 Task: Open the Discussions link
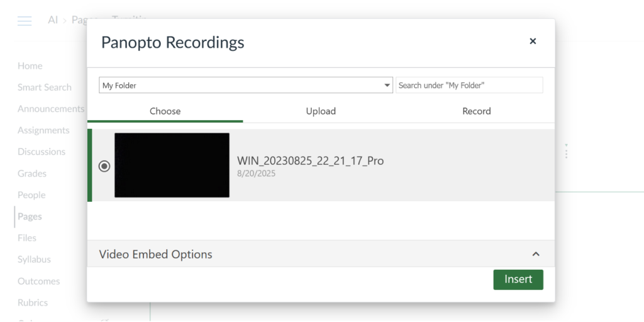click(42, 152)
